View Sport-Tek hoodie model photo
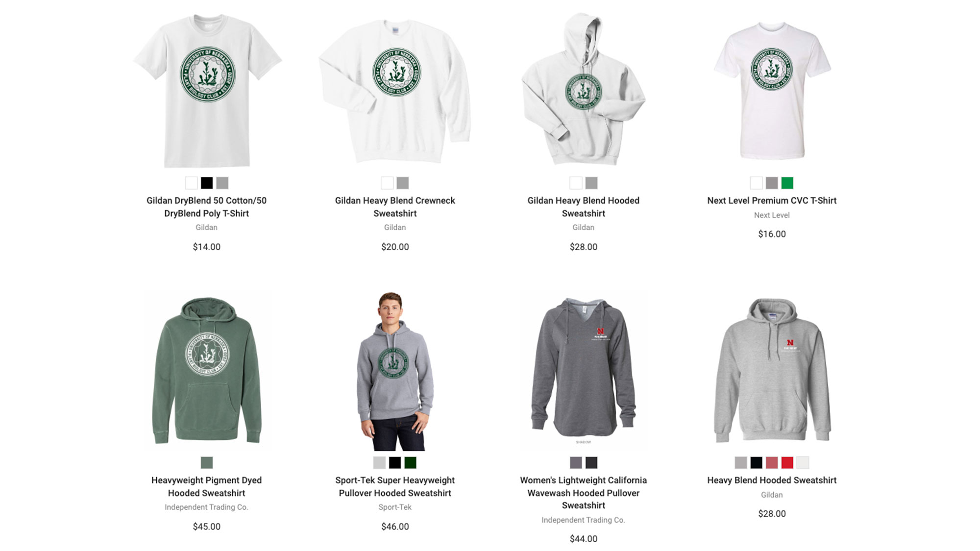 pyautogui.click(x=395, y=371)
